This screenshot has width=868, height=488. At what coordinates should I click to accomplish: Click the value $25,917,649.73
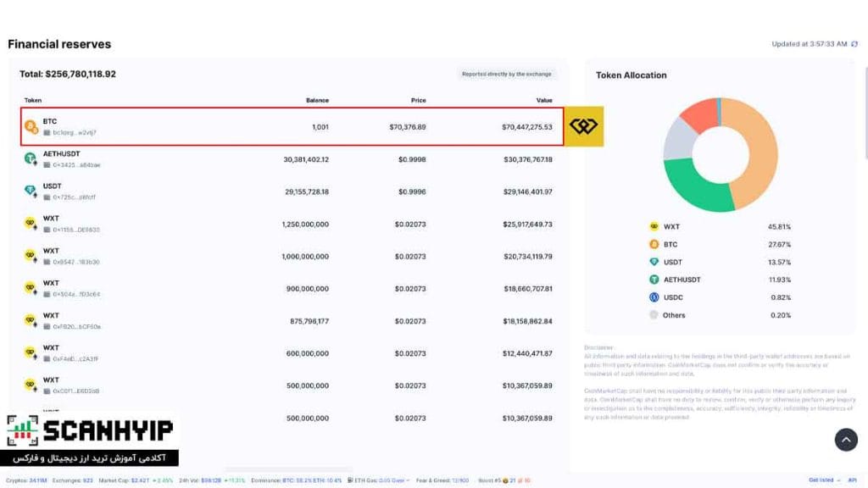[527, 224]
